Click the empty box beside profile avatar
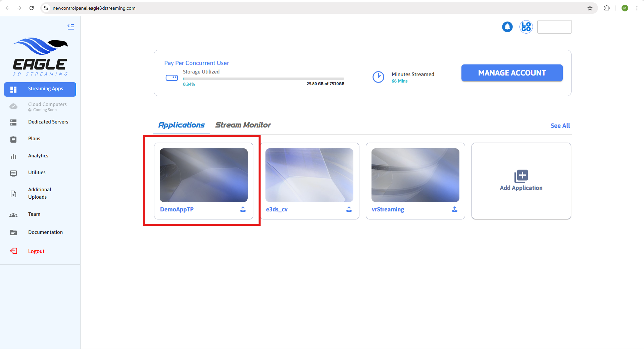The image size is (644, 349). pyautogui.click(x=554, y=27)
